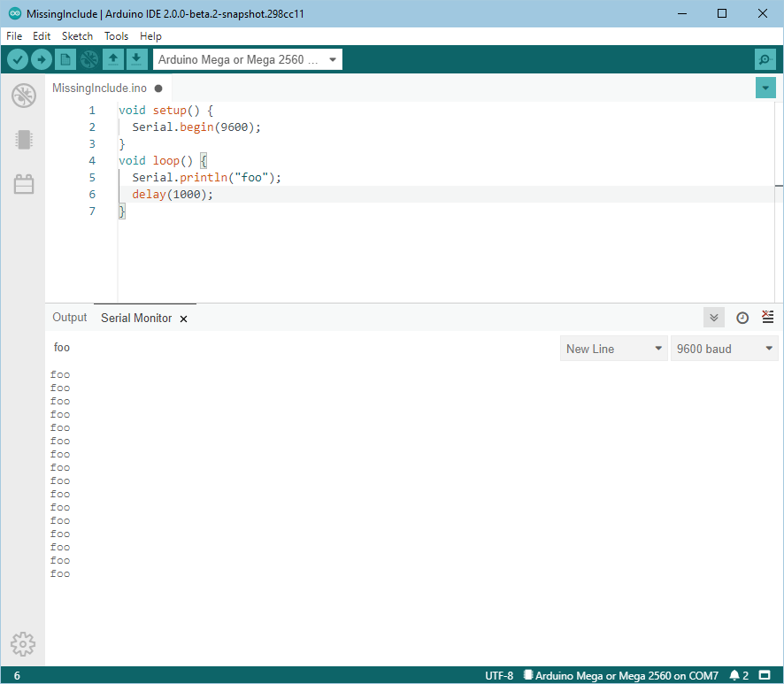Viewport: 784px width, 684px height.
Task: Click the Open sketch up-arrow icon
Action: 112,59
